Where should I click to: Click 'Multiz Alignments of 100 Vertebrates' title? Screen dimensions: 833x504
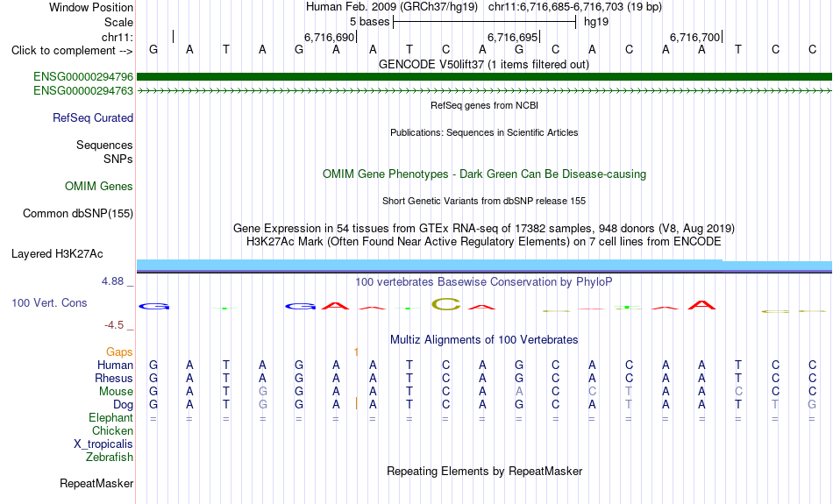484,340
